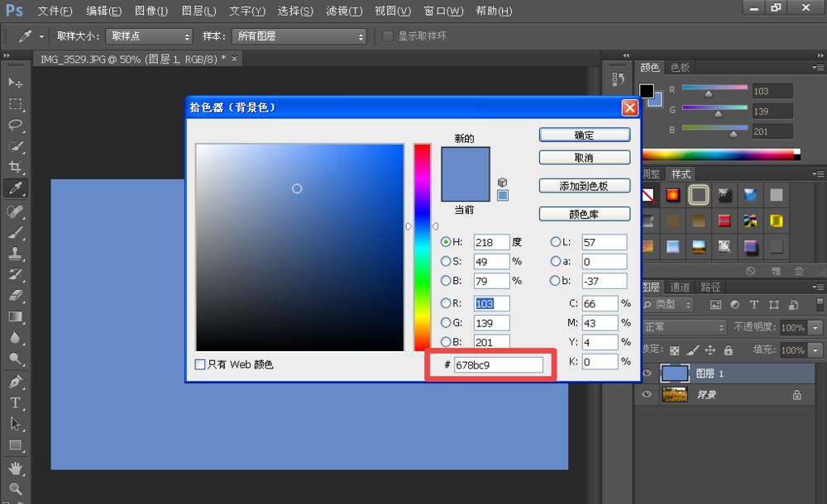Hide the 背景 layer visibility eye
Viewport: 827px width, 504px height.
(x=648, y=393)
